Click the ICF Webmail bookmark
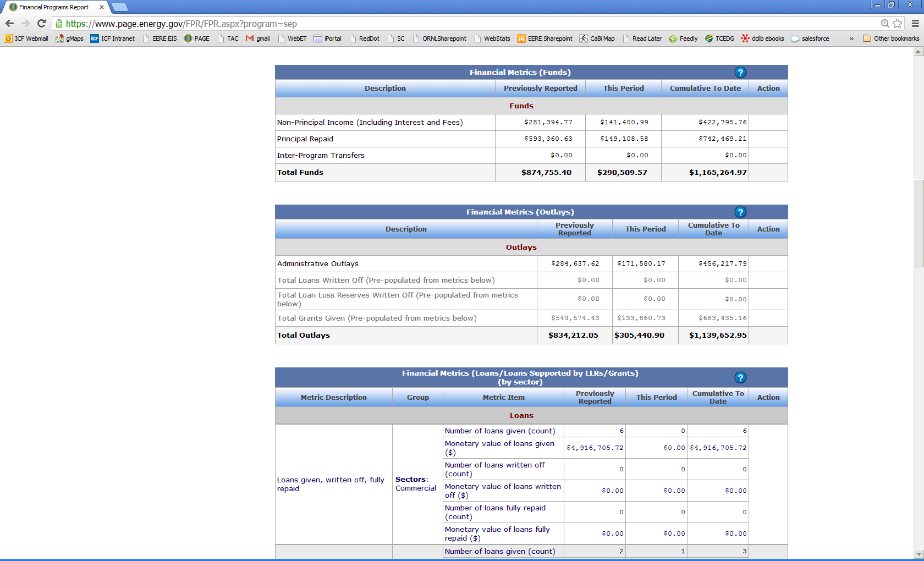Screen dimensions: 924x561 point(26,38)
